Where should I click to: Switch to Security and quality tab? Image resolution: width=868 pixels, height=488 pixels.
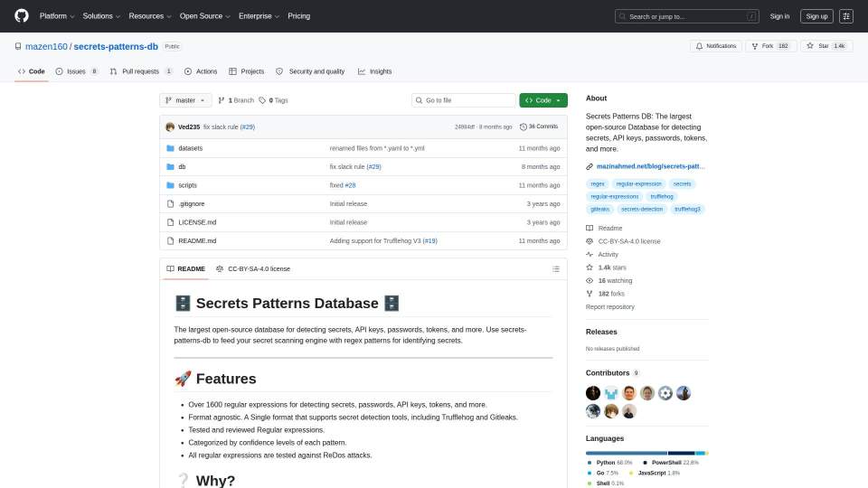[x=310, y=71]
